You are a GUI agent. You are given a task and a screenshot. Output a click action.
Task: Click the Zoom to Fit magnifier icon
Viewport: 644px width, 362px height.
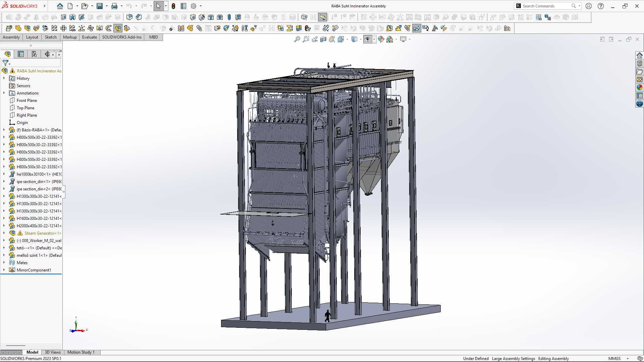297,40
